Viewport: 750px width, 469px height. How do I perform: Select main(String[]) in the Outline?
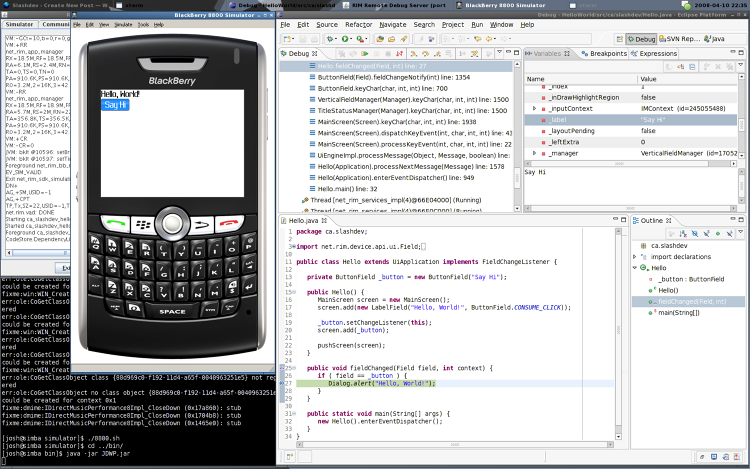[678, 313]
